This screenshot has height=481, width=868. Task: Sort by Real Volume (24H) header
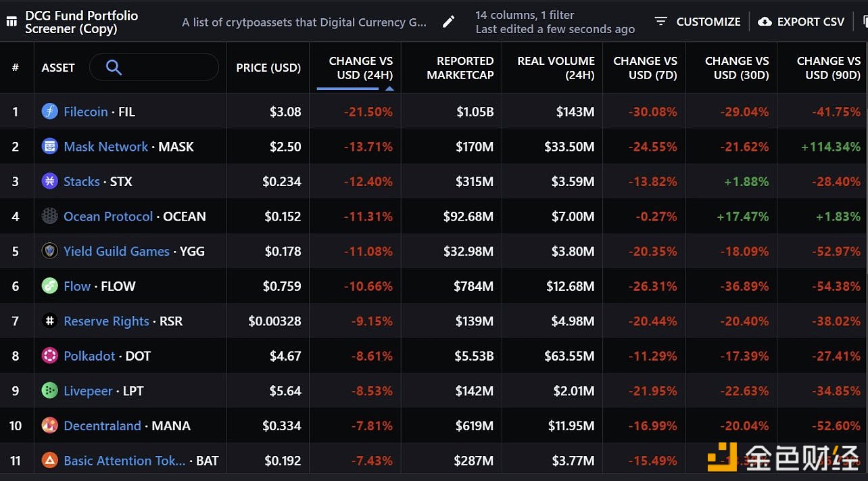point(556,68)
